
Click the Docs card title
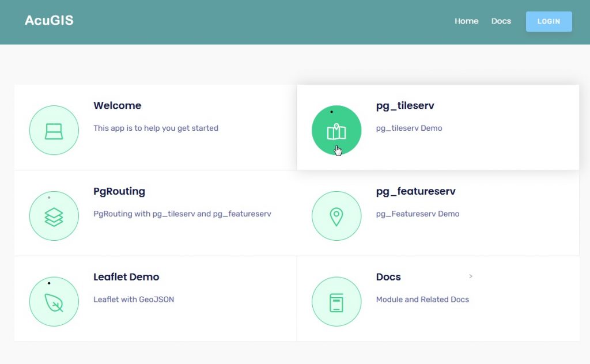pos(388,277)
